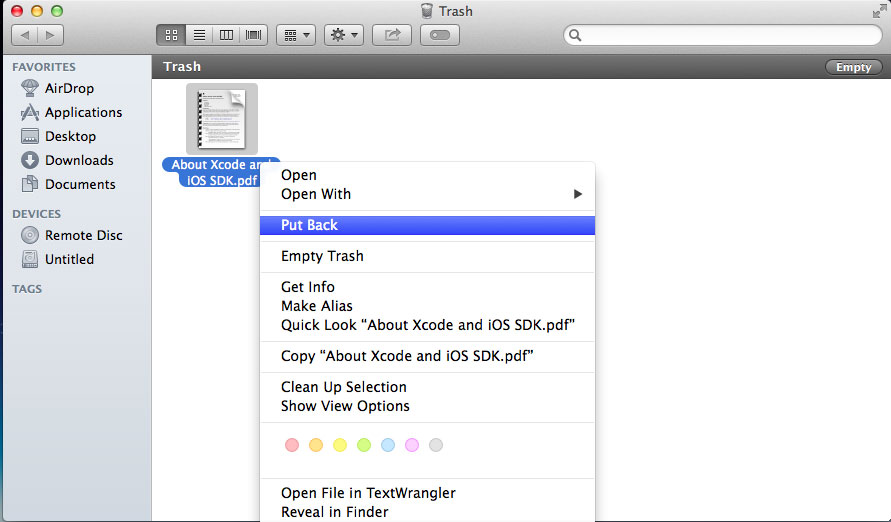Click the Share toolbar button
891x522 pixels.
pyautogui.click(x=392, y=35)
